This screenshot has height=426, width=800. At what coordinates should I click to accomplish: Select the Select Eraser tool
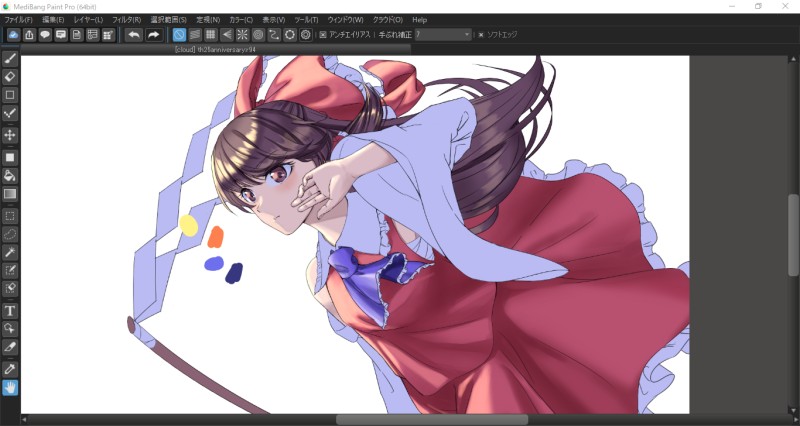pyautogui.click(x=10, y=288)
